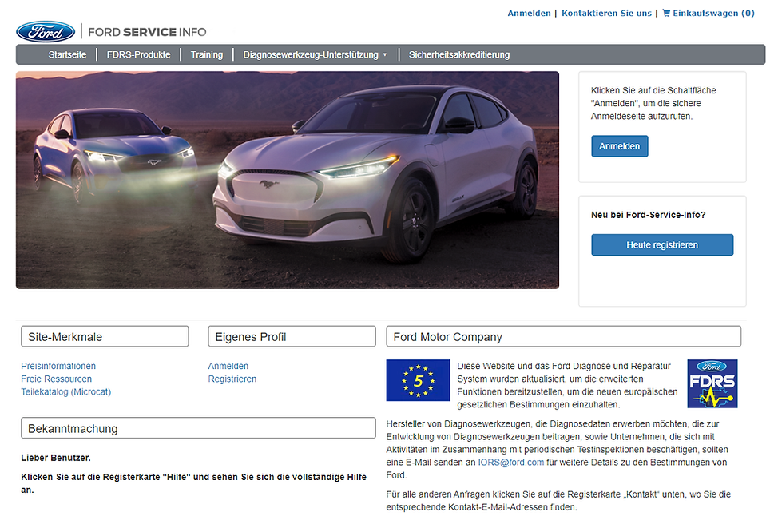Click the Ford FDRS logo image
The width and height of the screenshot is (770, 532).
(x=712, y=383)
